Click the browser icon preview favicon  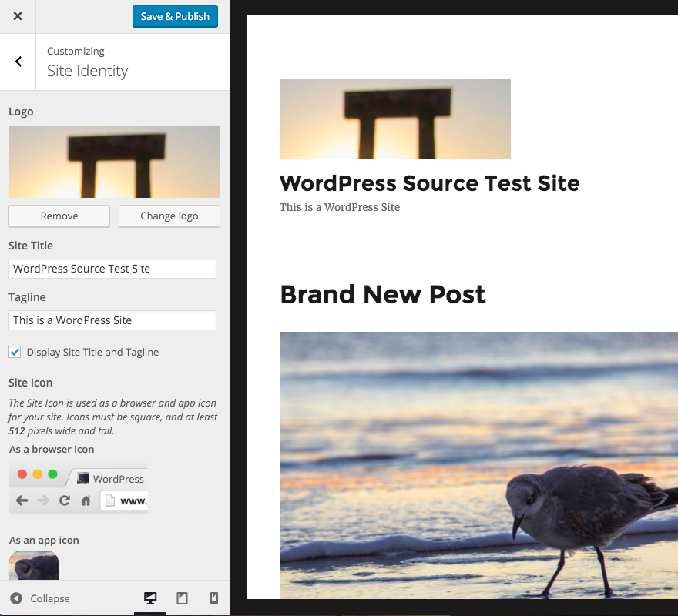pos(83,478)
